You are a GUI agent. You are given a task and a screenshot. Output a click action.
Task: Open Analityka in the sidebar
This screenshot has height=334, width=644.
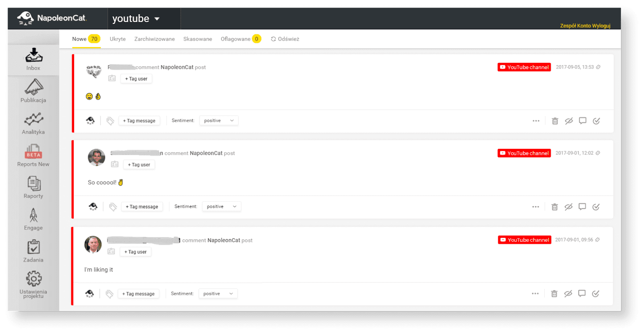pos(33,124)
